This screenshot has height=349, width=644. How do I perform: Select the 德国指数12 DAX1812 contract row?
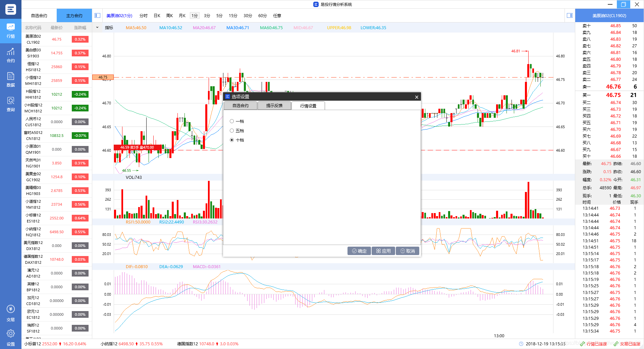[57, 259]
